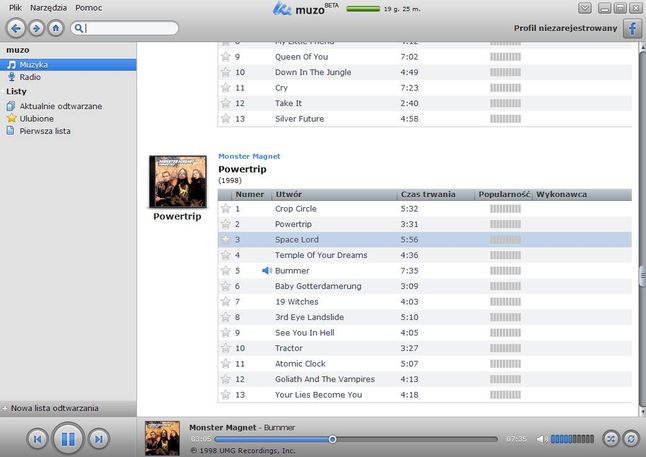
Task: Click the Profil niezarejestrowany label
Action: click(x=565, y=28)
